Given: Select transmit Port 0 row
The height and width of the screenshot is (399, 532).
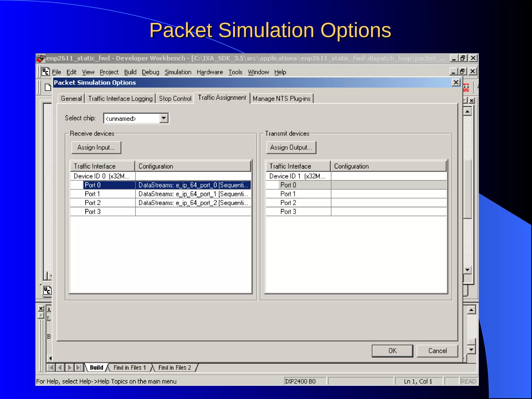Looking at the screenshot, I should click(x=356, y=185).
